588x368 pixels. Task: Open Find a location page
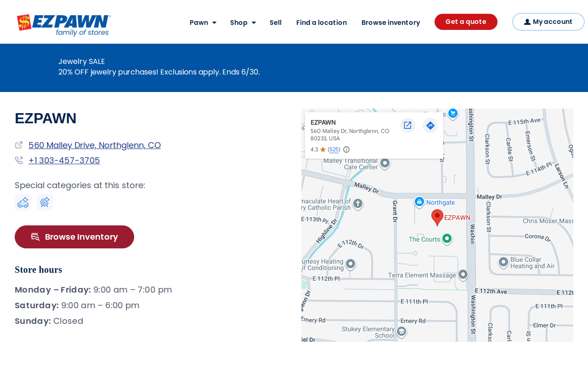tap(322, 23)
